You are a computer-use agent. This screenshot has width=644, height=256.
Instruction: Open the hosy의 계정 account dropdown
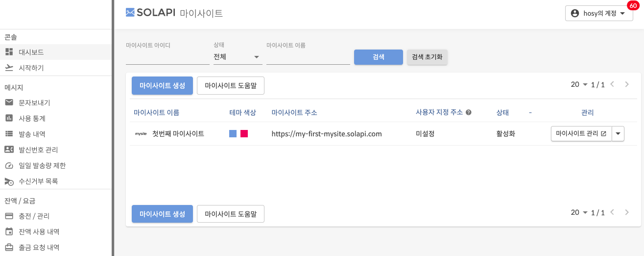pos(598,14)
